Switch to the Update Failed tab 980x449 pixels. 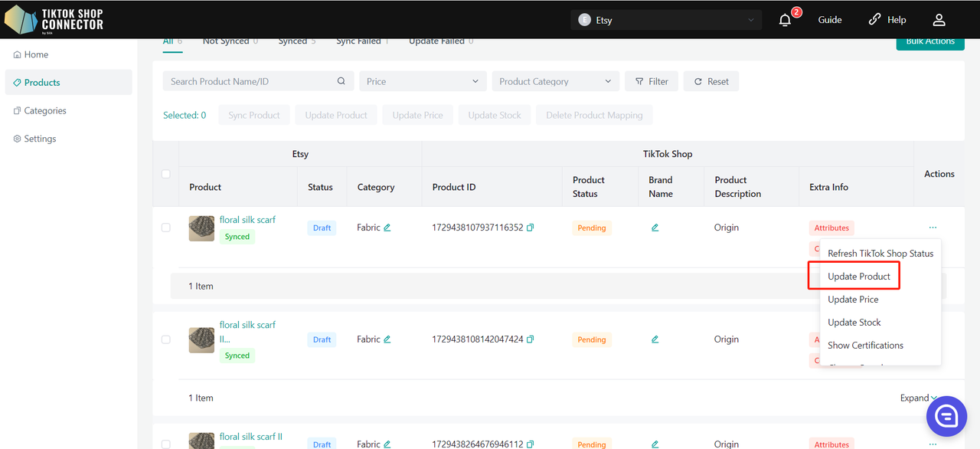tap(441, 42)
